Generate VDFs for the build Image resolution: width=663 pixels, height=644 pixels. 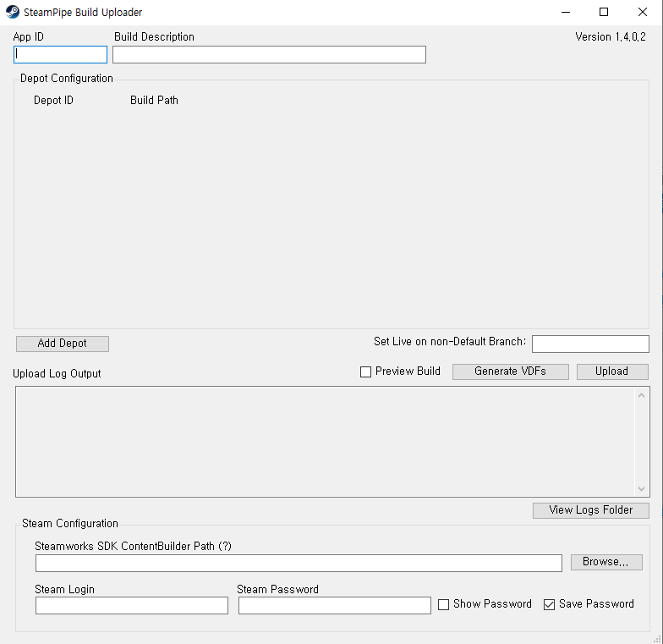click(x=511, y=372)
